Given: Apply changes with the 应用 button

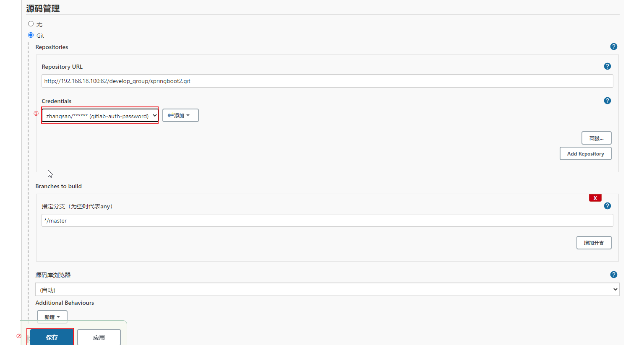Looking at the screenshot, I should click(99, 337).
